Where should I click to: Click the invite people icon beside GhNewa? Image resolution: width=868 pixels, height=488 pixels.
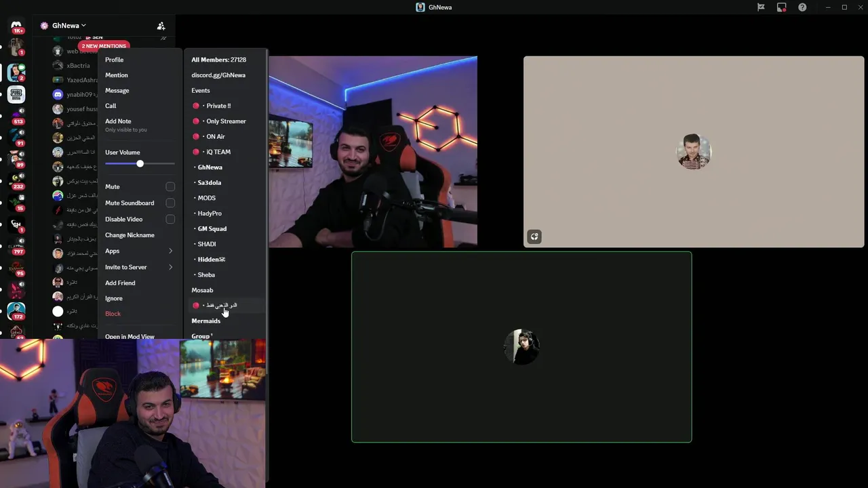161,26
